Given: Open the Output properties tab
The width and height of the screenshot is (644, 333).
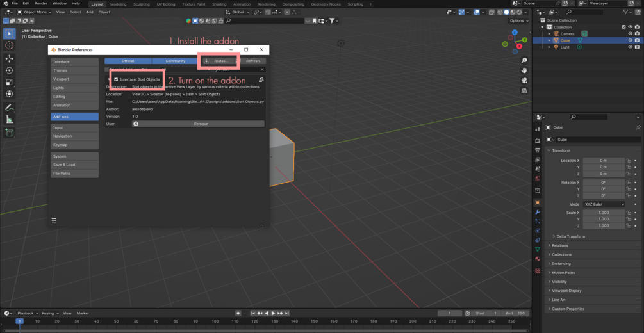Looking at the screenshot, I should coord(538,150).
